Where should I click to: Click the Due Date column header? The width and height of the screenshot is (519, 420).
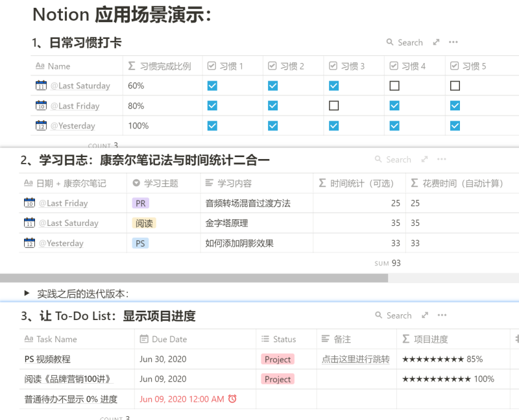pyautogui.click(x=195, y=339)
